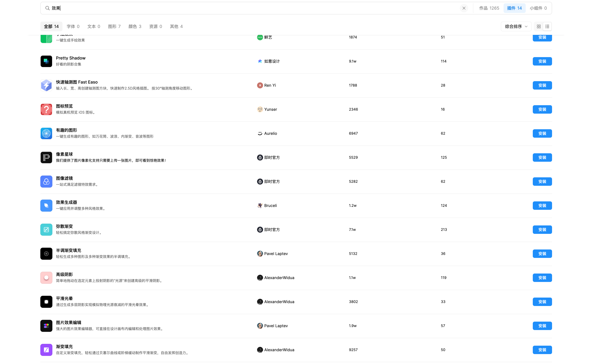Click into the 效果 search input field
This screenshot has height=364, width=599.
click(243, 8)
